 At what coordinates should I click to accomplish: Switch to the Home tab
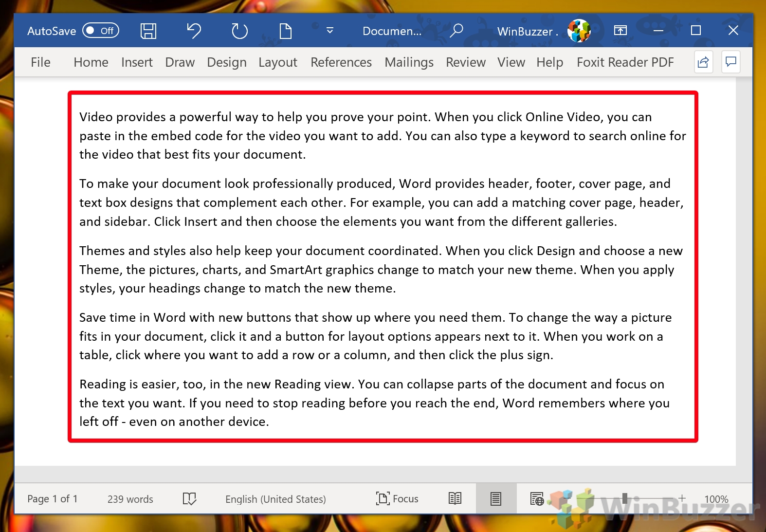91,62
